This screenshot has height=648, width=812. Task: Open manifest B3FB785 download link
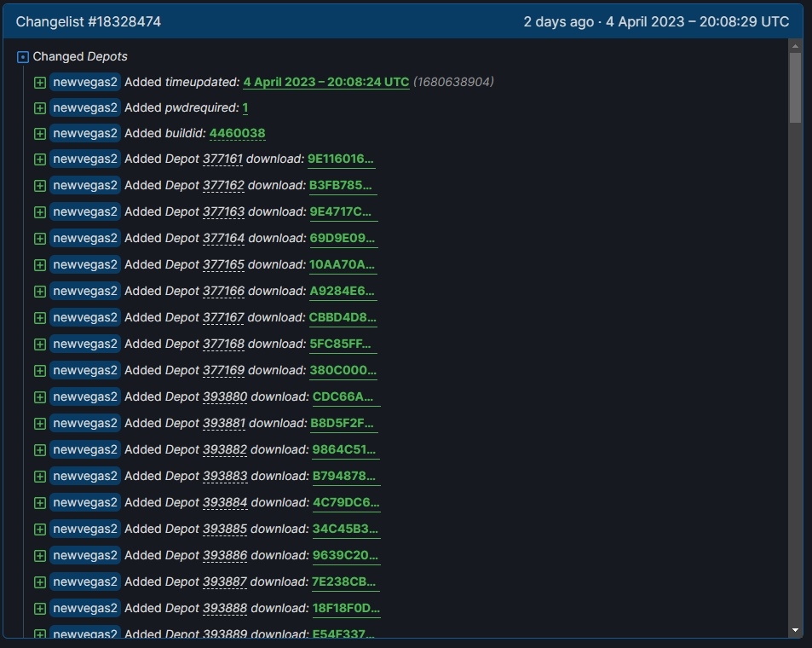[343, 186]
